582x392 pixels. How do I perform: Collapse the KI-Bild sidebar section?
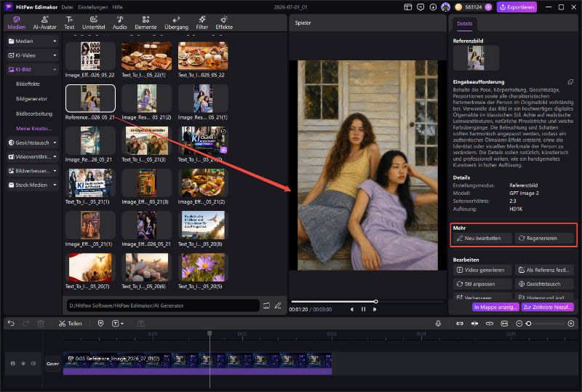coord(32,69)
